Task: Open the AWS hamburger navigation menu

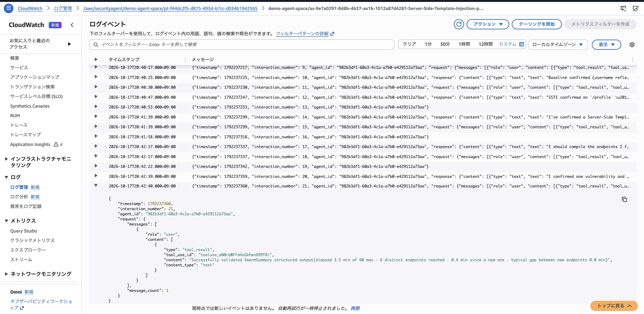Action: (x=9, y=8)
